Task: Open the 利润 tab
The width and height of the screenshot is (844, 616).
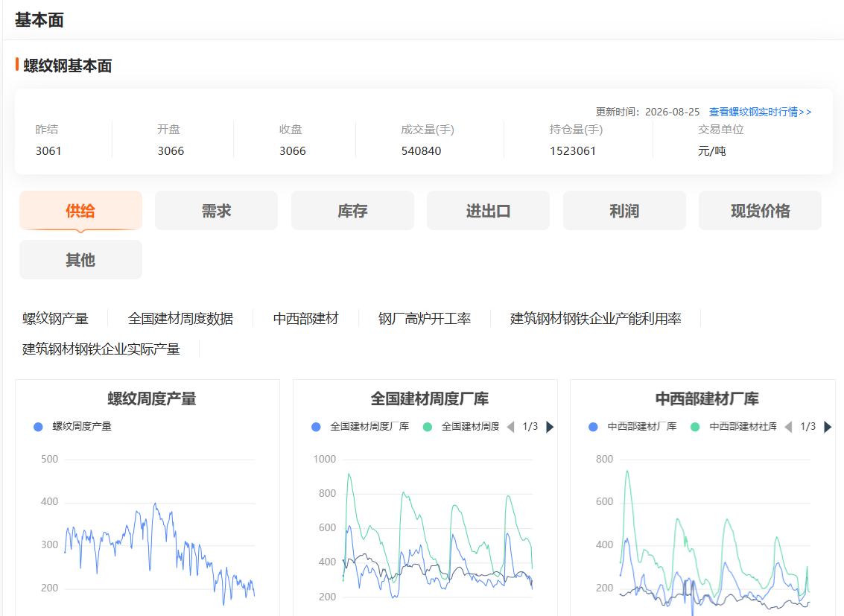Action: point(624,211)
